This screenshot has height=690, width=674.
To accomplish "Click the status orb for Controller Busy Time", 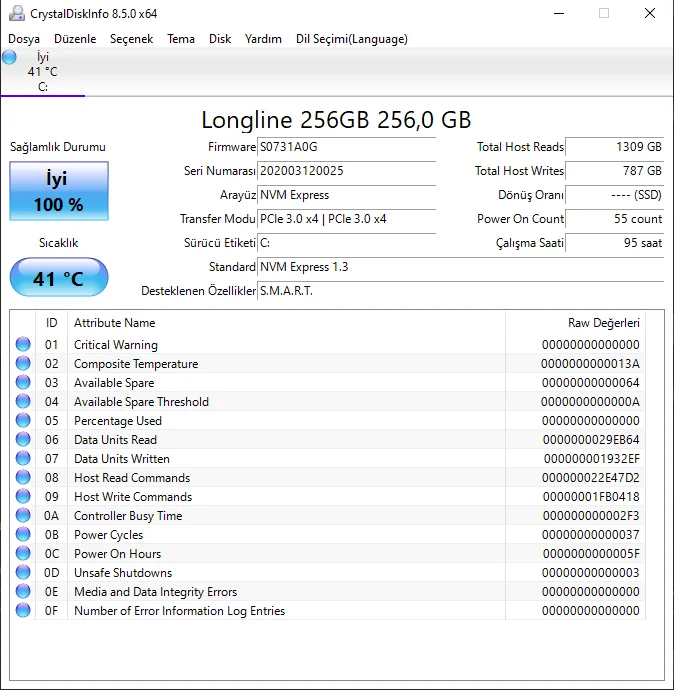I will (x=23, y=515).
